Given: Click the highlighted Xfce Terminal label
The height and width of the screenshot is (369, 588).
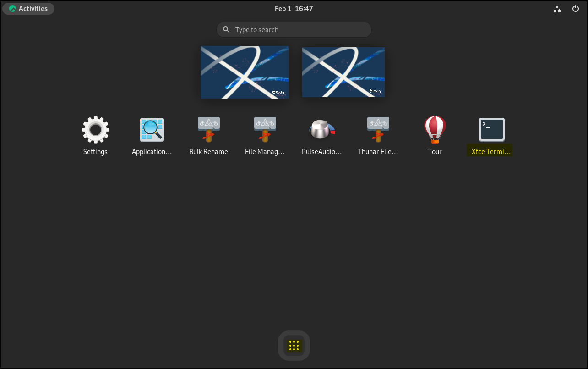Looking at the screenshot, I should [x=490, y=151].
